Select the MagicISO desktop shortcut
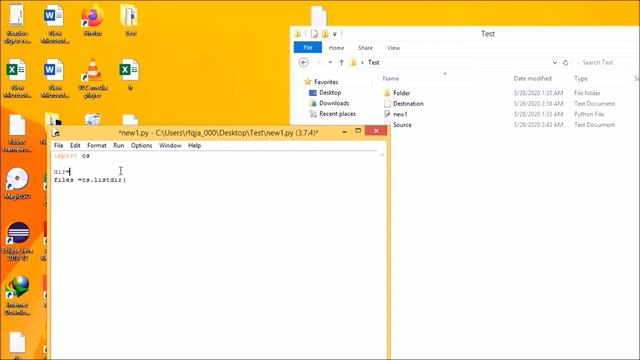 [17, 183]
